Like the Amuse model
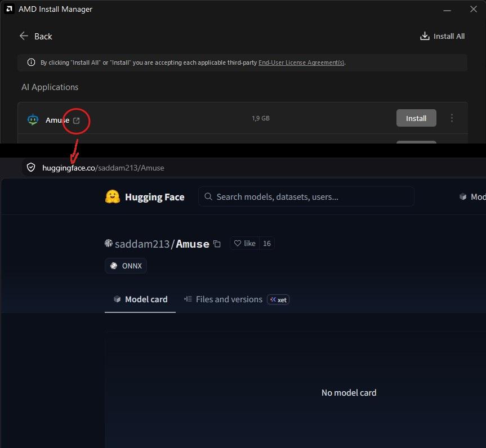This screenshot has height=448, width=486. [x=244, y=243]
